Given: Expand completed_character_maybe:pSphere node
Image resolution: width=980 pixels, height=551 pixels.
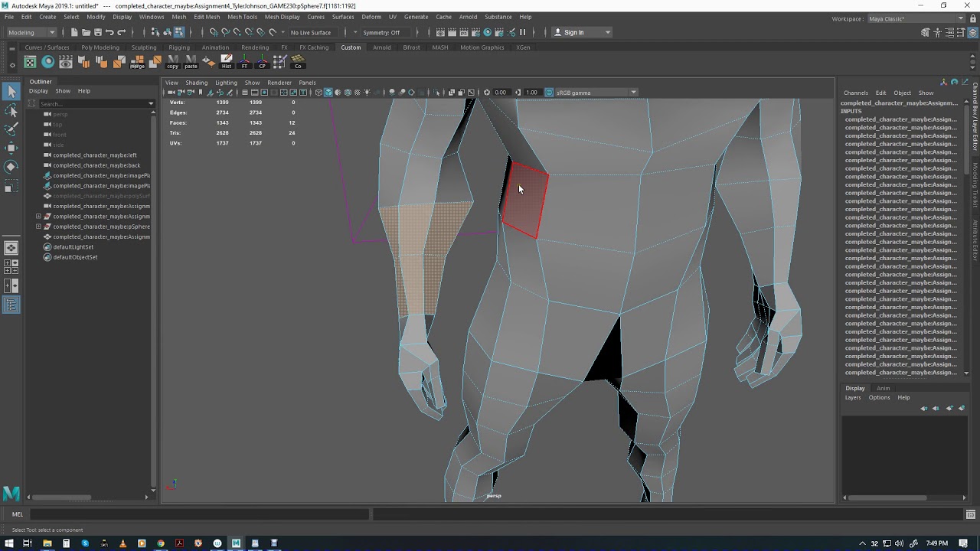Looking at the screenshot, I should [x=38, y=227].
